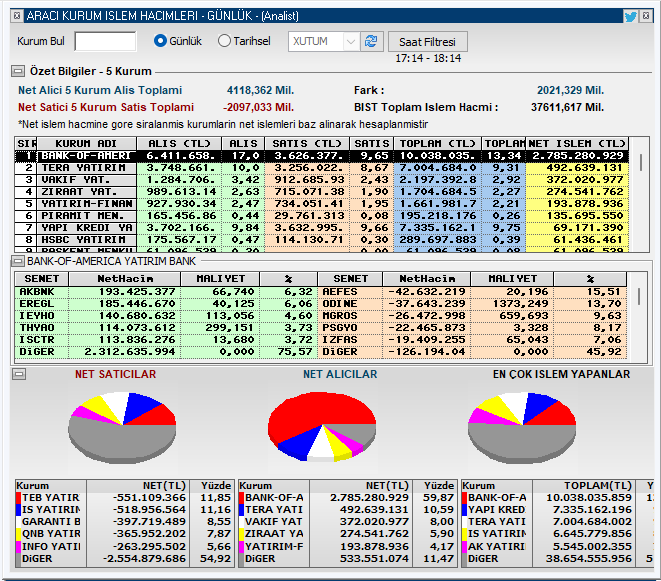
Task: Click ODINE in the sell-side table
Action: point(340,304)
